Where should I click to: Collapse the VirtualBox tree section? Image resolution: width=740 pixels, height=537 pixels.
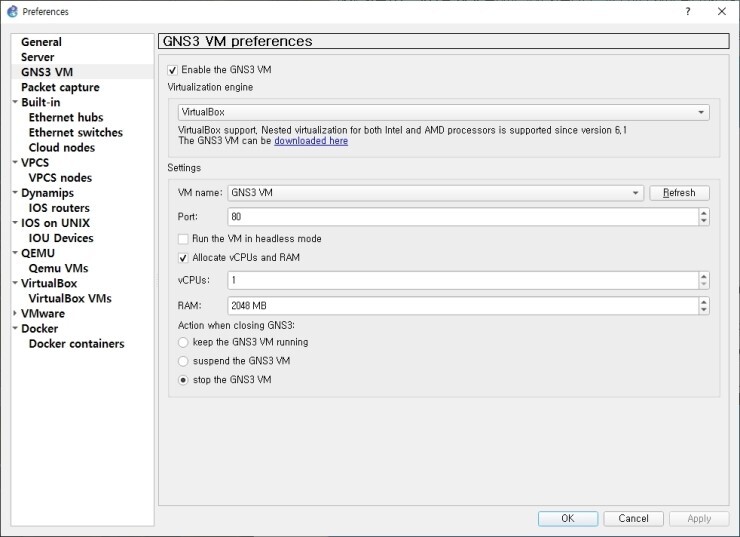(15, 283)
